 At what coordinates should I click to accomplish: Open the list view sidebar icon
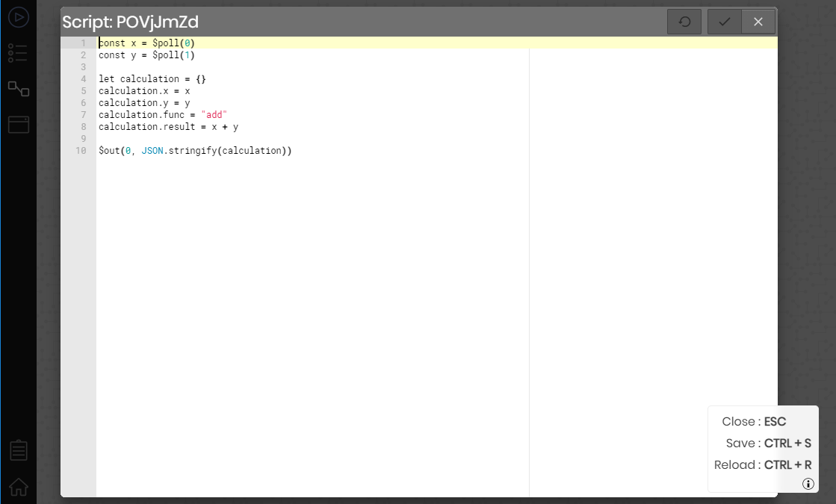click(x=18, y=53)
